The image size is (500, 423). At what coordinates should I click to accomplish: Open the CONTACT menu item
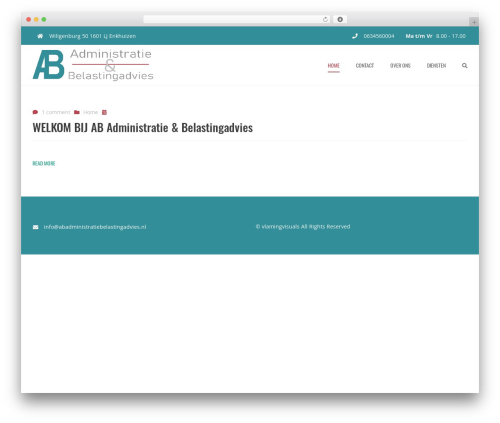[365, 66]
